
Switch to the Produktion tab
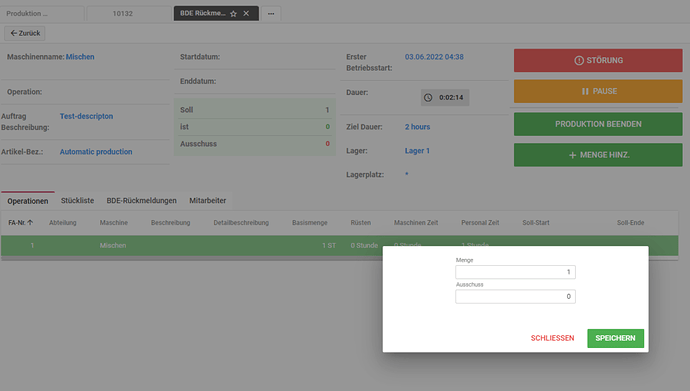pos(42,14)
